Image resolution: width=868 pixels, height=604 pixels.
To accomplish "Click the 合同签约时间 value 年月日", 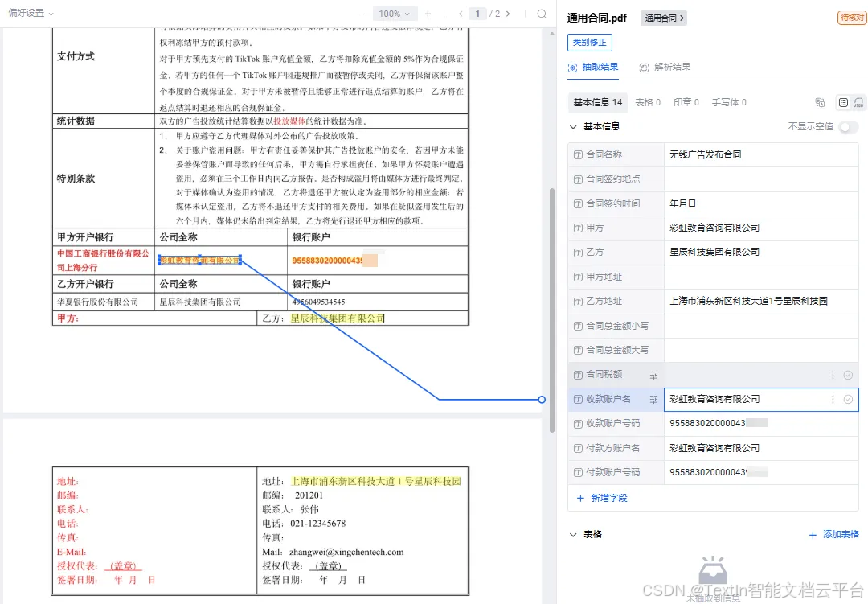I will pos(682,204).
